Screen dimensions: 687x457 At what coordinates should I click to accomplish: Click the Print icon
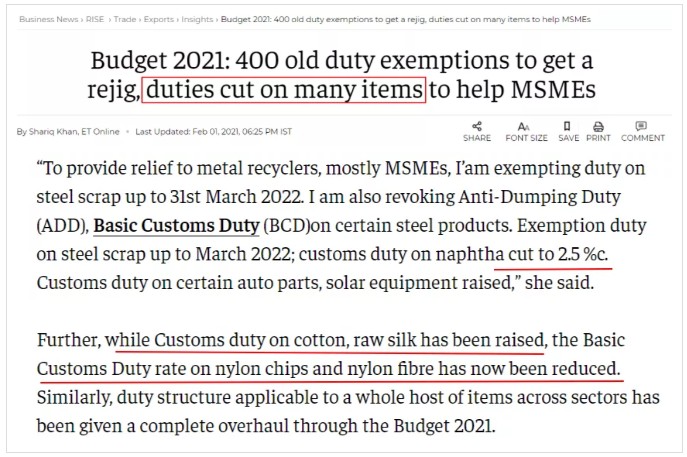coord(598,127)
